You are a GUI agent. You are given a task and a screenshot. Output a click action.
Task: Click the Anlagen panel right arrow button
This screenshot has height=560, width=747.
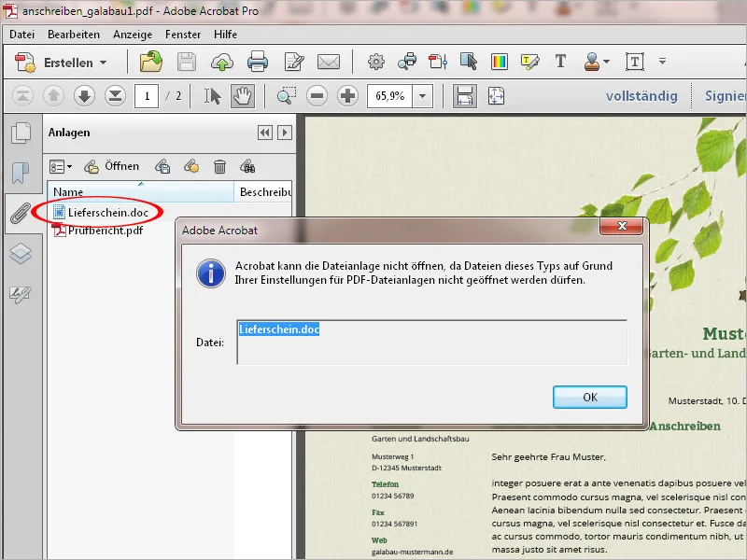tap(285, 133)
